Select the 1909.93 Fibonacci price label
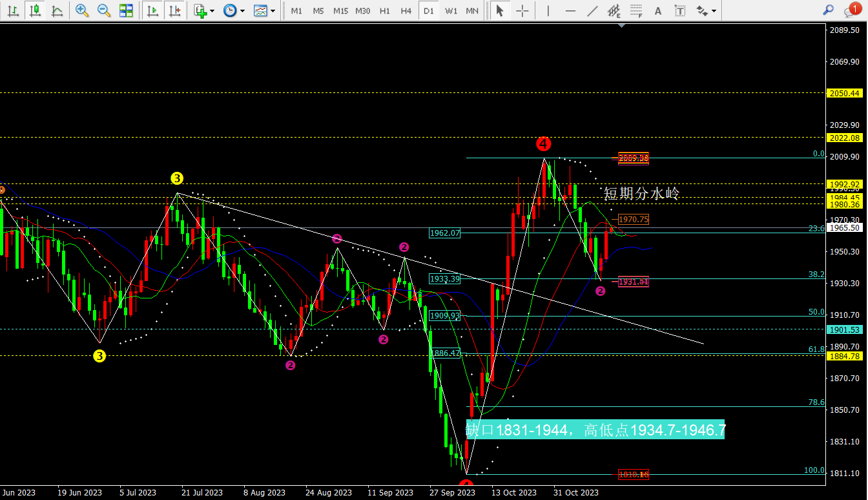This screenshot has height=500, width=868. (445, 316)
